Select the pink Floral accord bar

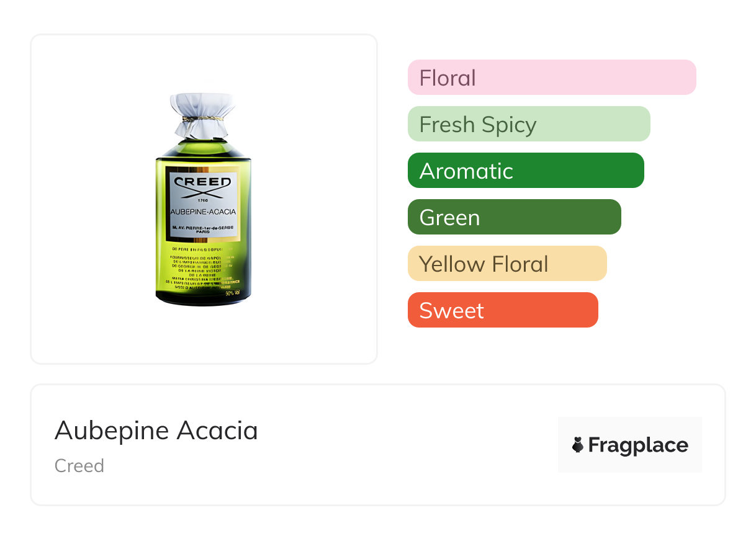551,78
